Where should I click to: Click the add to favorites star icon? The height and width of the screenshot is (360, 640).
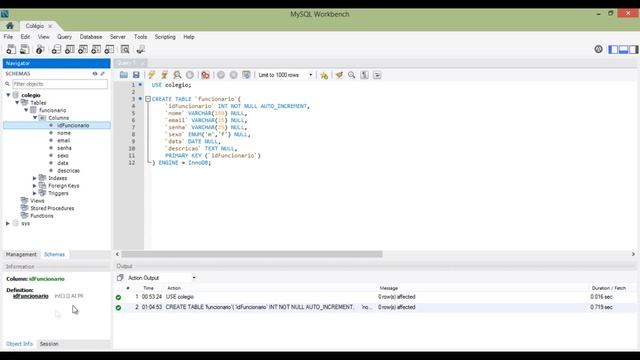[324, 75]
